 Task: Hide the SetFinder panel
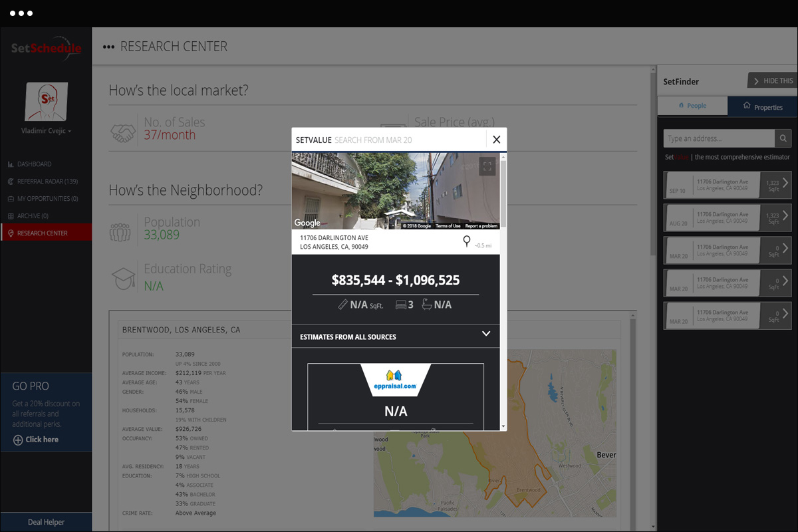point(772,80)
